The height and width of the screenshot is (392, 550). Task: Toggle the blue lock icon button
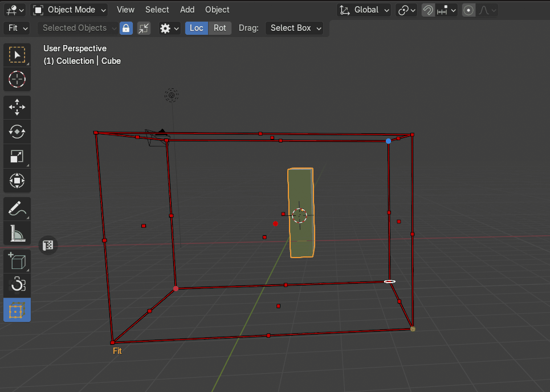(126, 28)
